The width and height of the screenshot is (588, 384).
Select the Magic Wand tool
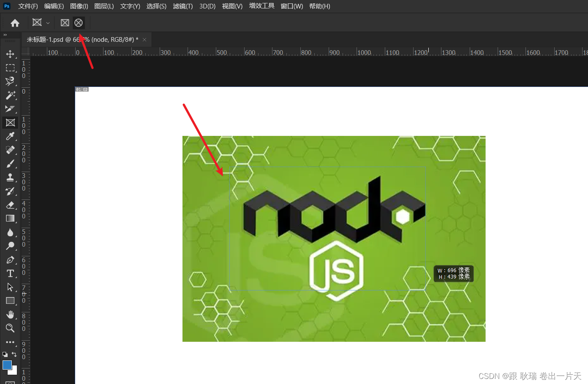click(10, 95)
